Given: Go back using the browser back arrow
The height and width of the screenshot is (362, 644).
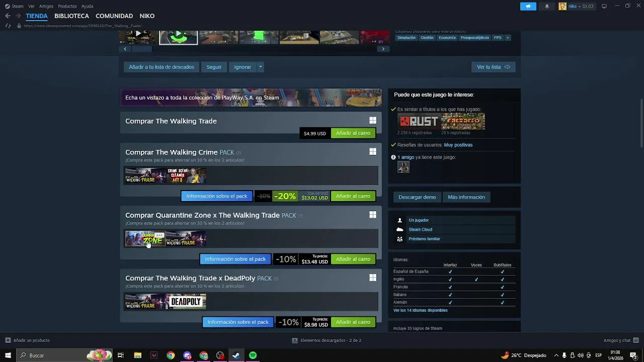Looking at the screenshot, I should click(x=8, y=16).
